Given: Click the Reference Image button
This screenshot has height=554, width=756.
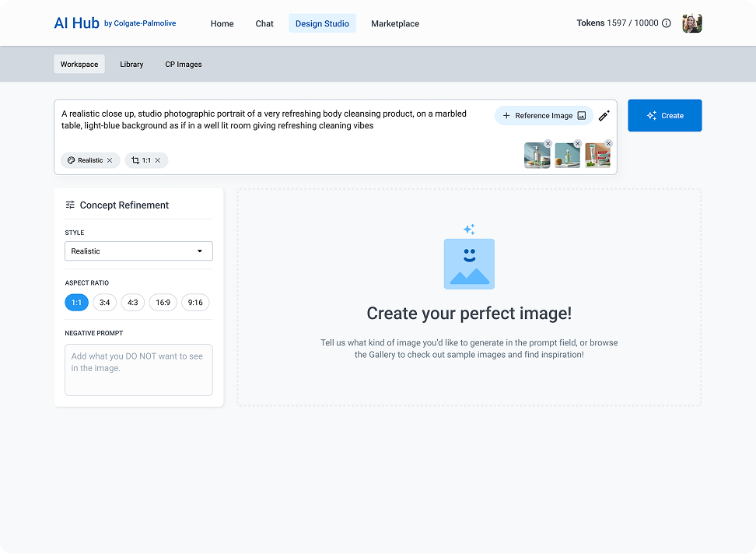Looking at the screenshot, I should pyautogui.click(x=544, y=116).
